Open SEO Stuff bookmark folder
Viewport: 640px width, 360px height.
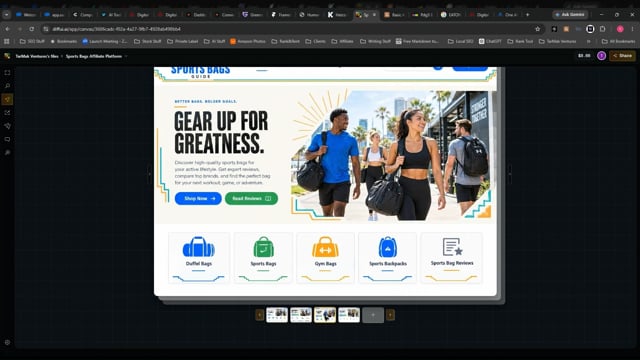point(32,41)
